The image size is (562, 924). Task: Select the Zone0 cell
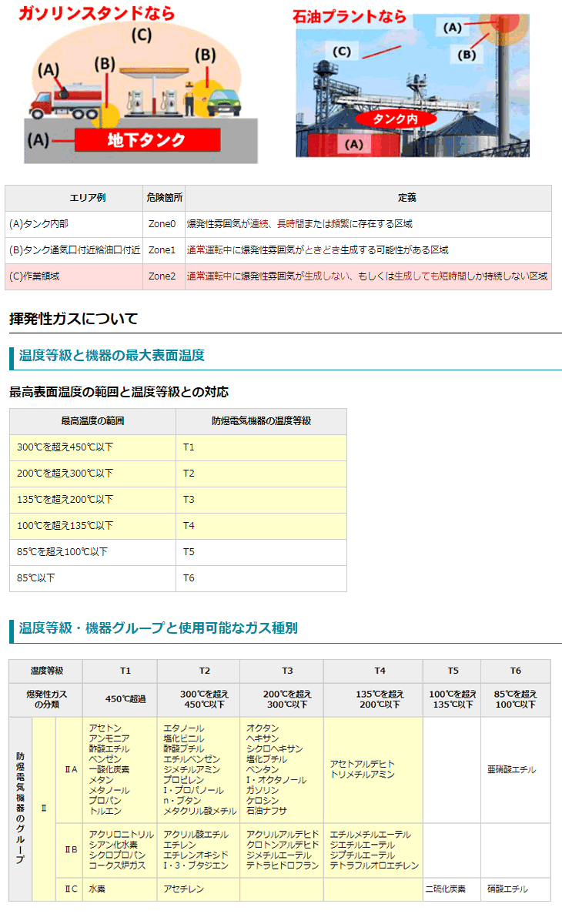click(164, 224)
